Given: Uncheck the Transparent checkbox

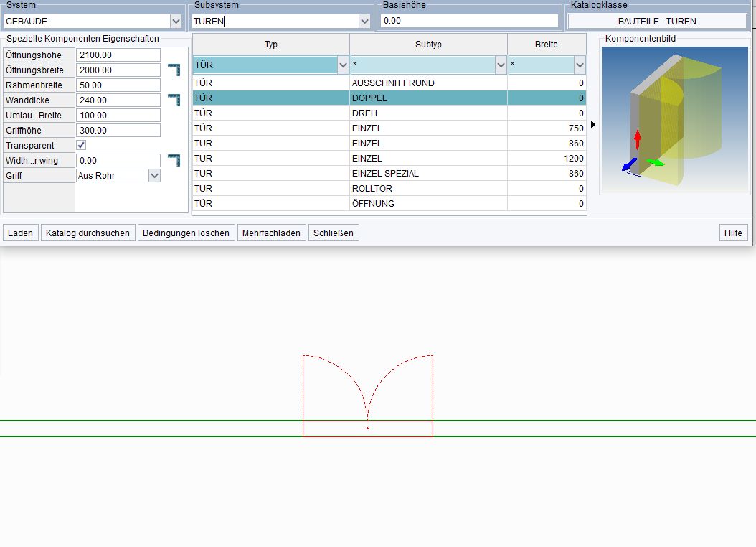Looking at the screenshot, I should pos(81,145).
